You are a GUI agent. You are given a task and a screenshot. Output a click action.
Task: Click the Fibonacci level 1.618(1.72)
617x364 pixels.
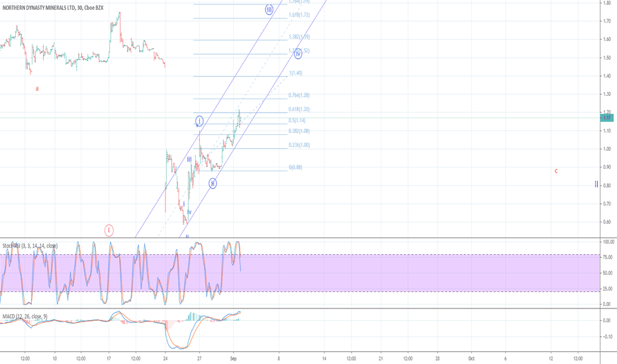tap(299, 15)
